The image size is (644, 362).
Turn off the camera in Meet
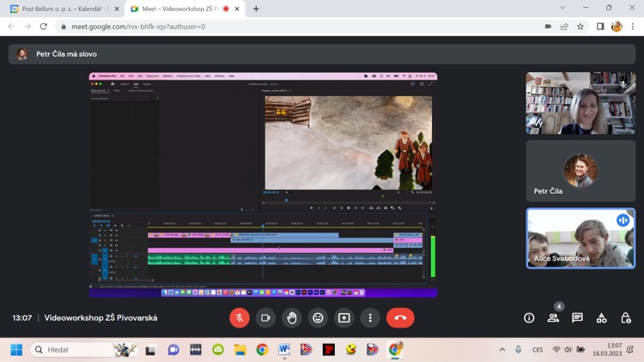tap(265, 318)
